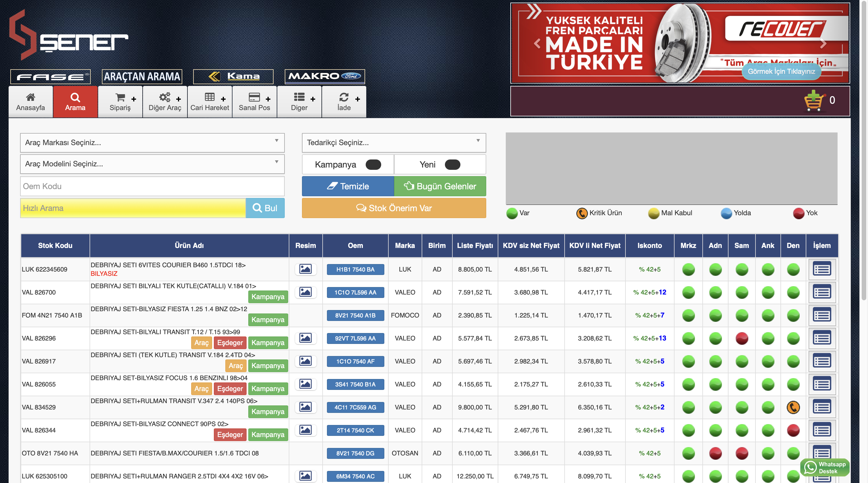The image size is (868, 483).
Task: Open the MAKRO Ford tab
Action: [x=324, y=76]
